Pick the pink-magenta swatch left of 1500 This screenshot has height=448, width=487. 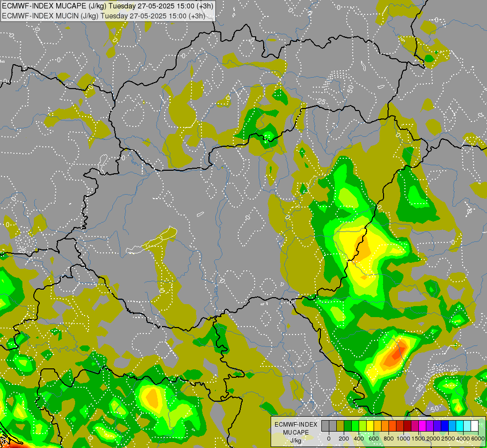415,426
